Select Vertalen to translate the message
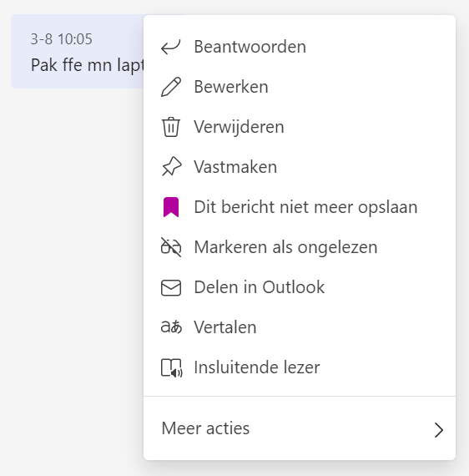469x476 pixels. tap(300, 327)
